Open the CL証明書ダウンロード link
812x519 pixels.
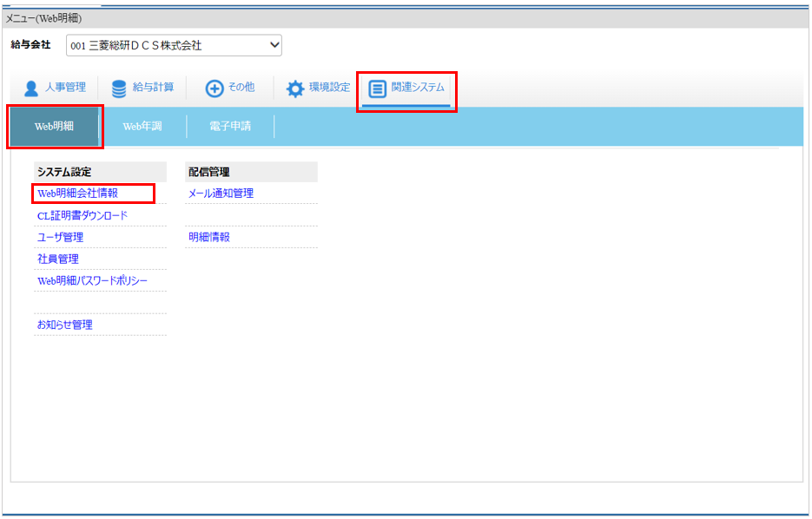click(83, 216)
